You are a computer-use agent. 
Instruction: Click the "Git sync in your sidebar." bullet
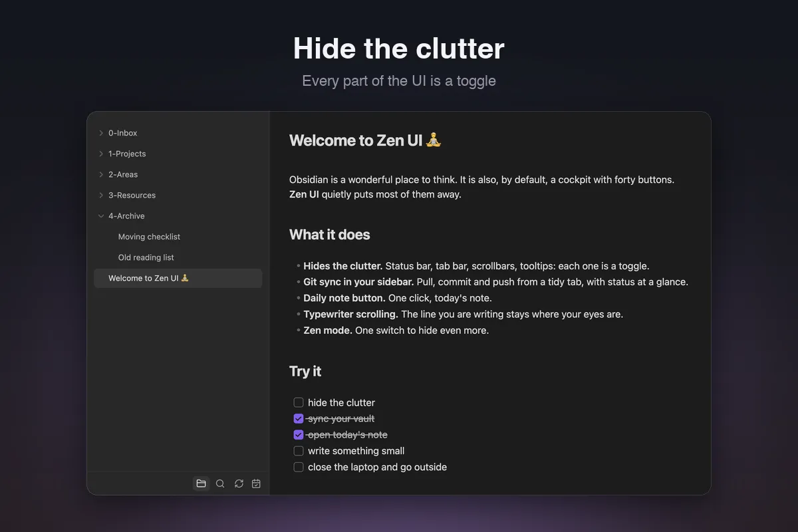click(x=358, y=282)
